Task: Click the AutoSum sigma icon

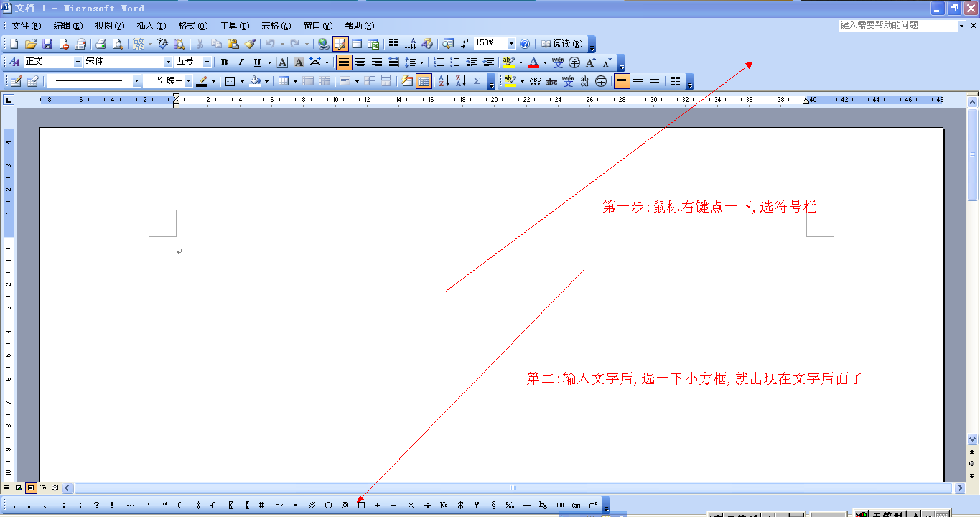Action: 477,81
